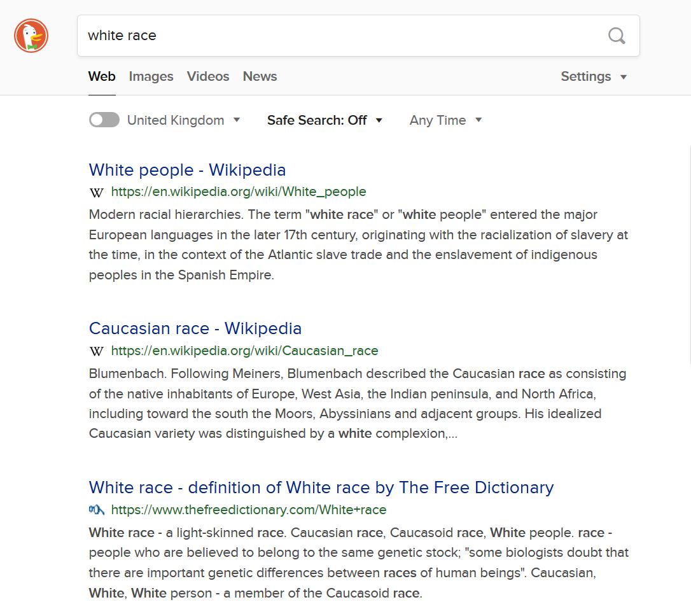Open the Free Dictionary White race result

pyautogui.click(x=321, y=487)
